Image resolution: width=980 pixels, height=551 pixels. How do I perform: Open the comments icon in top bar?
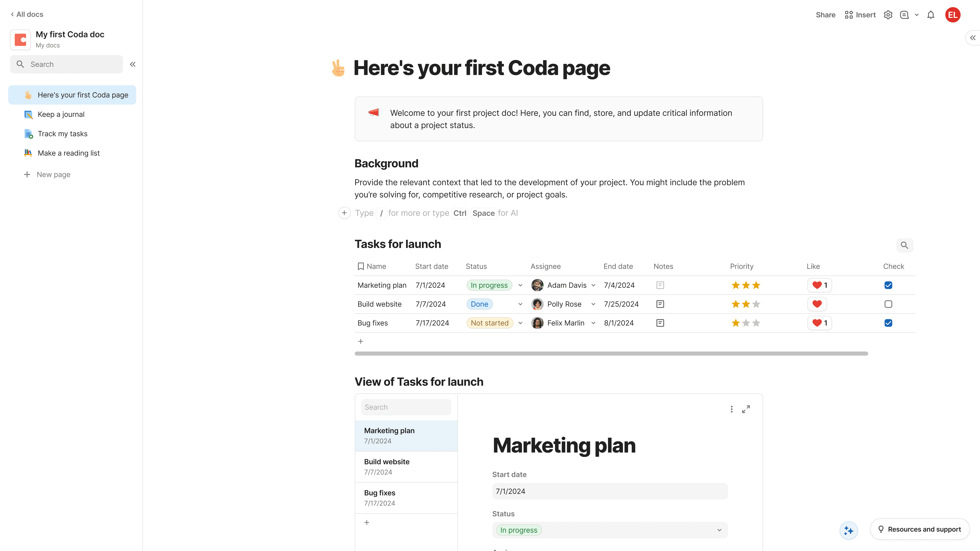click(904, 15)
